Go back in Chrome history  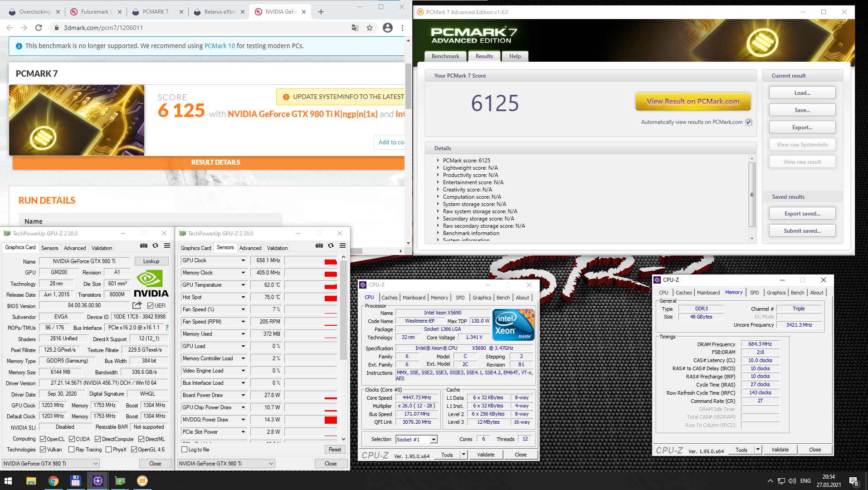[10, 28]
